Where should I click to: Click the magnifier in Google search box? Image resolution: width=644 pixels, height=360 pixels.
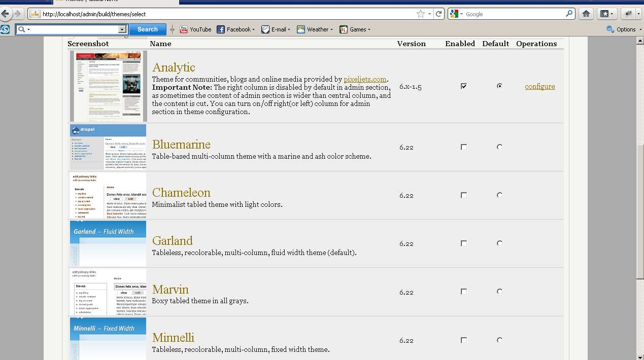[569, 14]
